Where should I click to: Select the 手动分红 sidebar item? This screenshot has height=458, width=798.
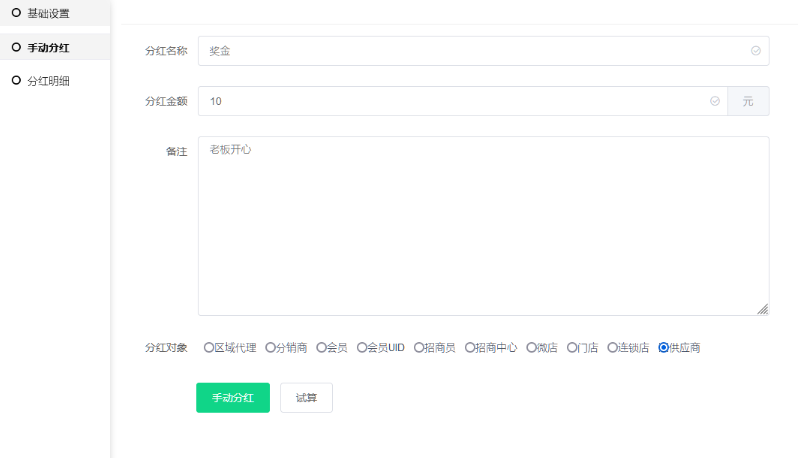[55, 47]
